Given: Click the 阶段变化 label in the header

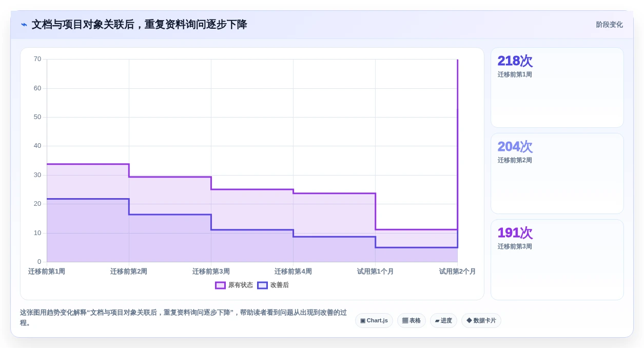Looking at the screenshot, I should pyautogui.click(x=609, y=25).
